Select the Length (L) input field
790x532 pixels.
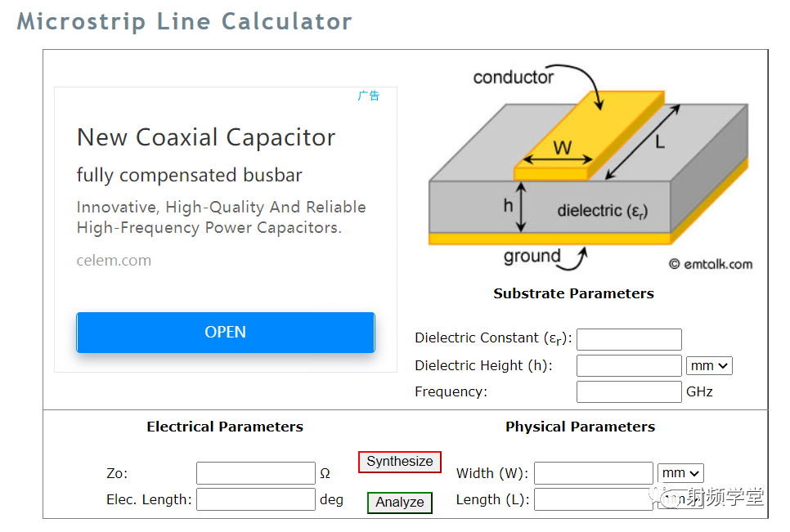coord(594,499)
